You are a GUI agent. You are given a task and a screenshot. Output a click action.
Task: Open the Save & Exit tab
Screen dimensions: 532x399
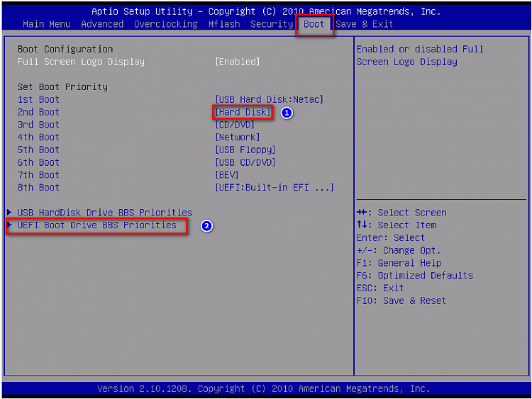(x=364, y=24)
